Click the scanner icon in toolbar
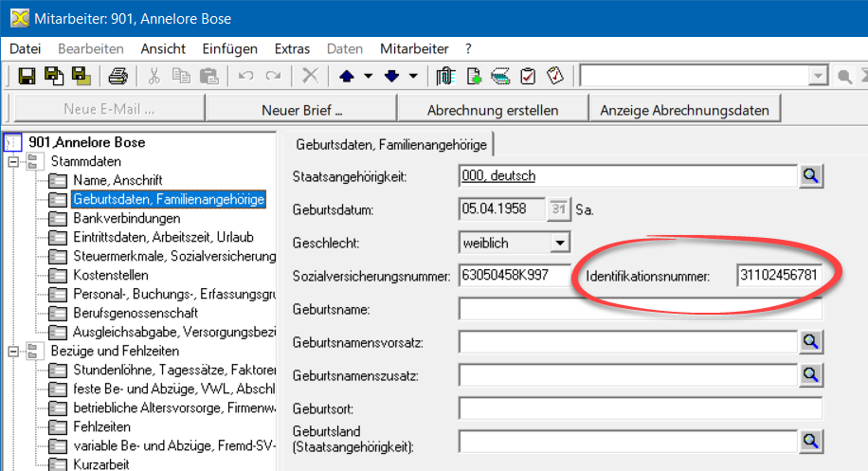868x471 pixels. click(500, 76)
